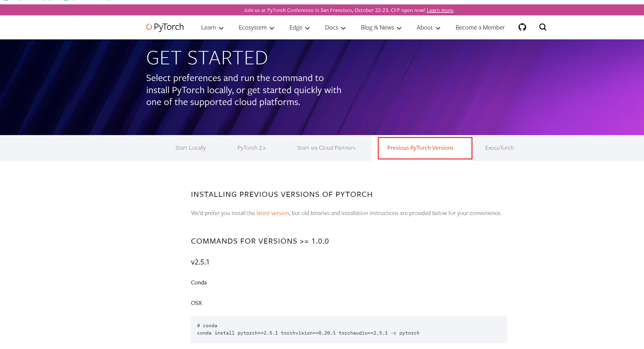Click the PyTorch wordmark text

pos(169,27)
